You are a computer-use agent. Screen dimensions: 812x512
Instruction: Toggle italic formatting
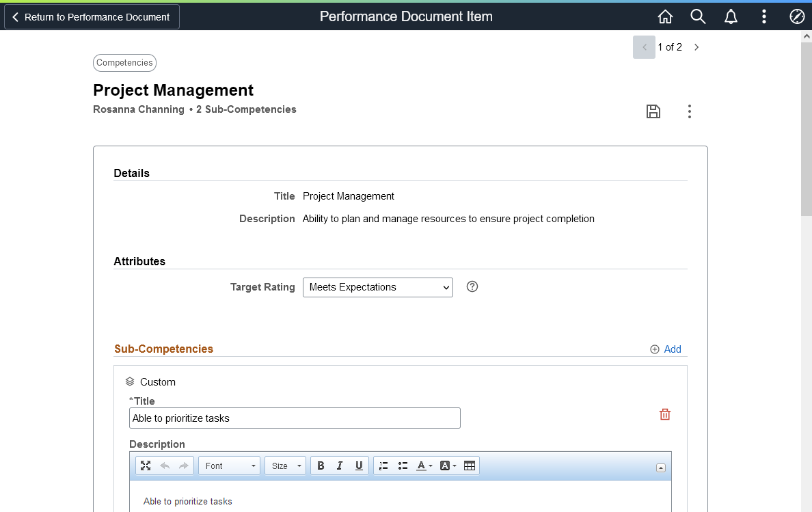tap(340, 466)
